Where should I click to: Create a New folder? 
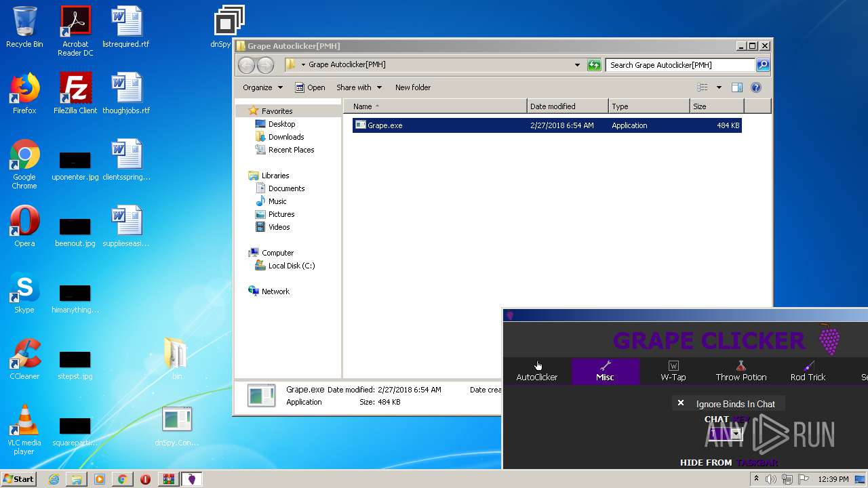click(413, 87)
